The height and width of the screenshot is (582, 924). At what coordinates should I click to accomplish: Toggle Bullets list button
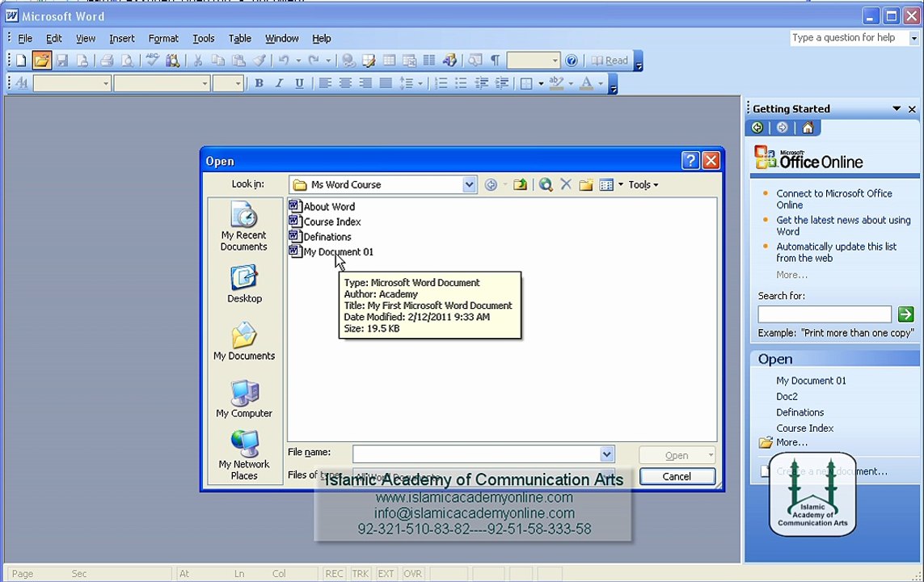(x=461, y=83)
